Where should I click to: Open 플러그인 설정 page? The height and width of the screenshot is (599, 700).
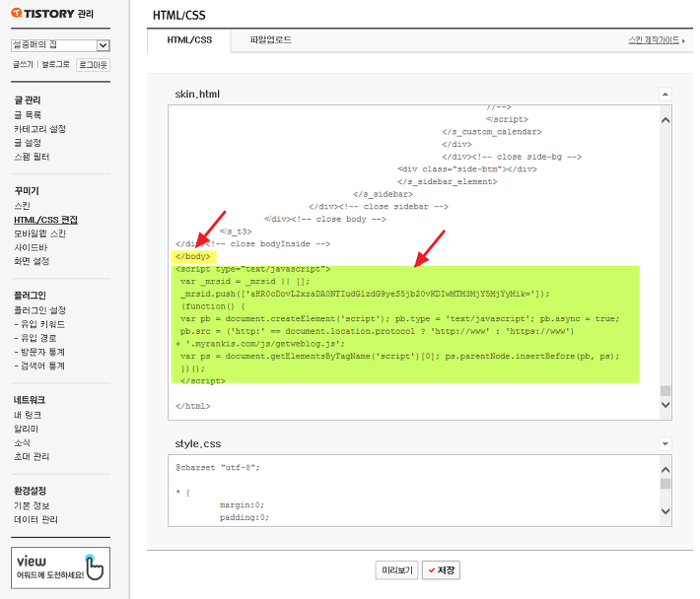pyautogui.click(x=39, y=310)
